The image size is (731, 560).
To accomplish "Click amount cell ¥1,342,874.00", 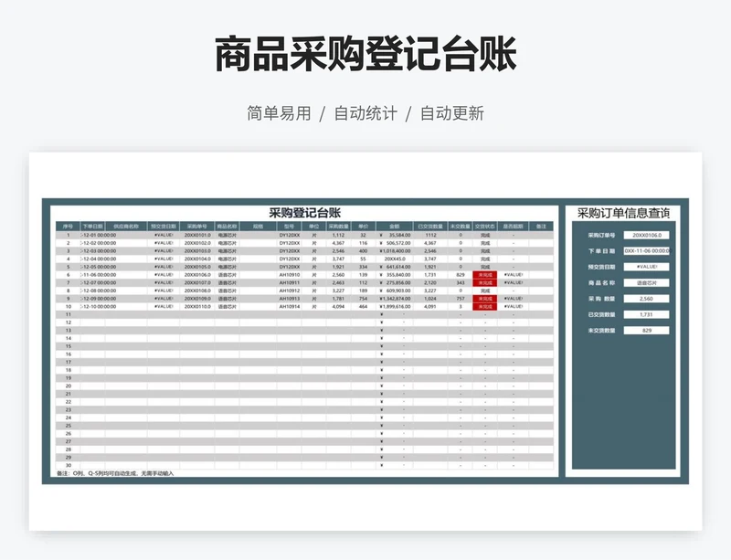I will 395,299.
